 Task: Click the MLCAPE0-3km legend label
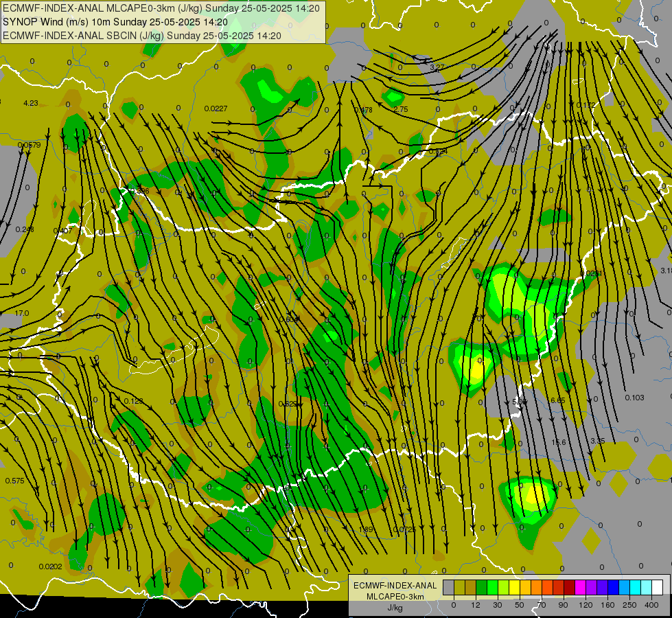coord(395,597)
